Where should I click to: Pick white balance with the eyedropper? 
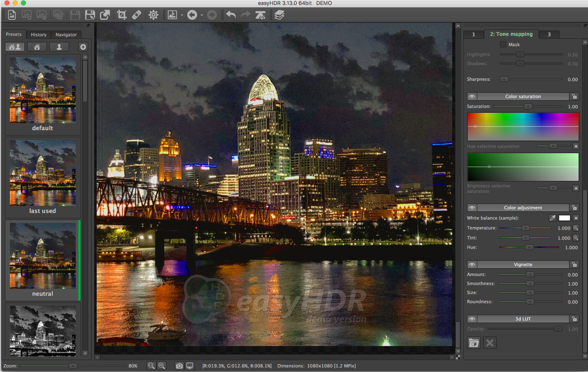553,218
